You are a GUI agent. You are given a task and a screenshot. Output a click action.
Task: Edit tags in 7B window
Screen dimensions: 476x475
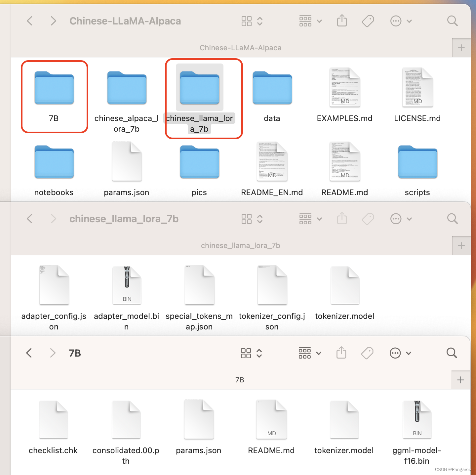367,353
